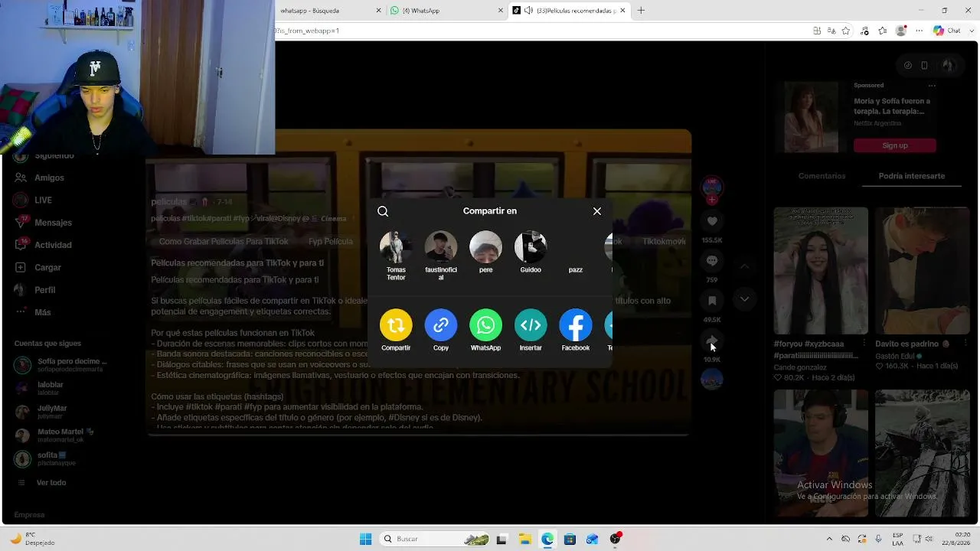Open the Cande gonzalez recommended video
Viewport: 980px width, 551px height.
(x=821, y=271)
